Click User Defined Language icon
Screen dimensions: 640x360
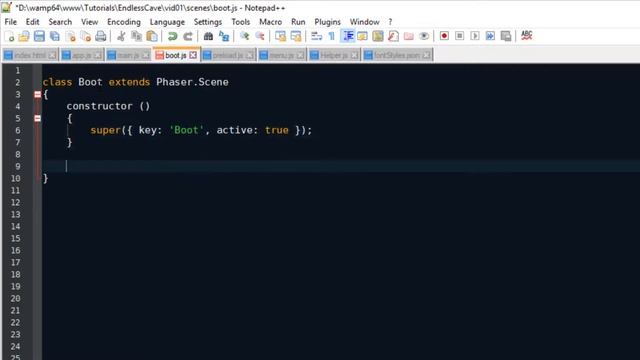(362, 36)
